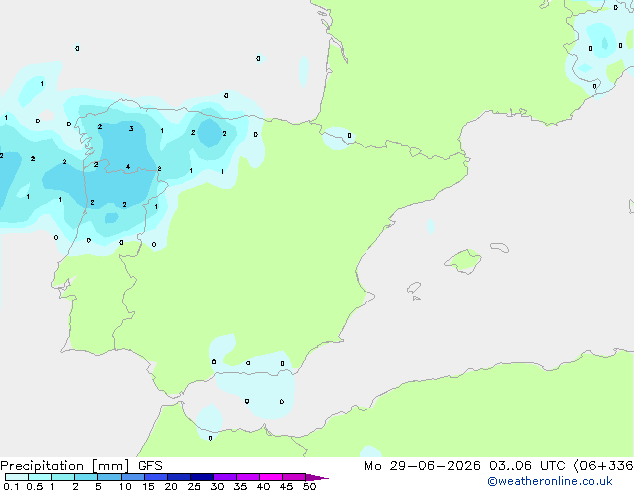Choose the 15–20 mm legend color segment
The width and height of the screenshot is (634, 490).
(x=156, y=477)
